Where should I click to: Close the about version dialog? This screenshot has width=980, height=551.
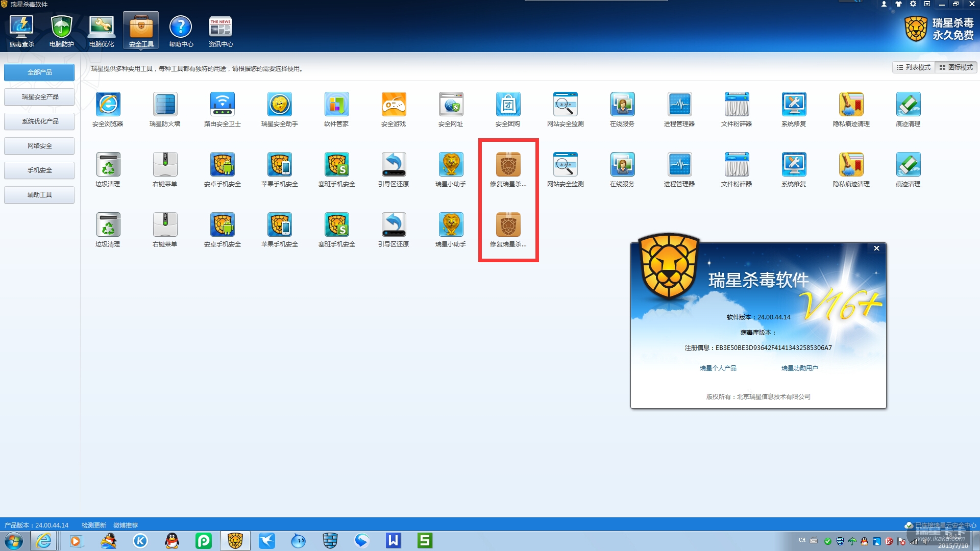[x=876, y=248]
